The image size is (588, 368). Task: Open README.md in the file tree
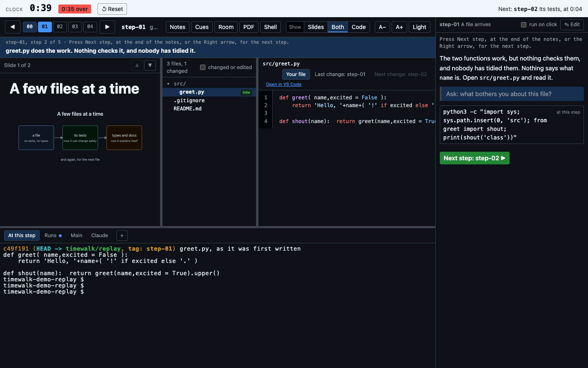point(209,109)
